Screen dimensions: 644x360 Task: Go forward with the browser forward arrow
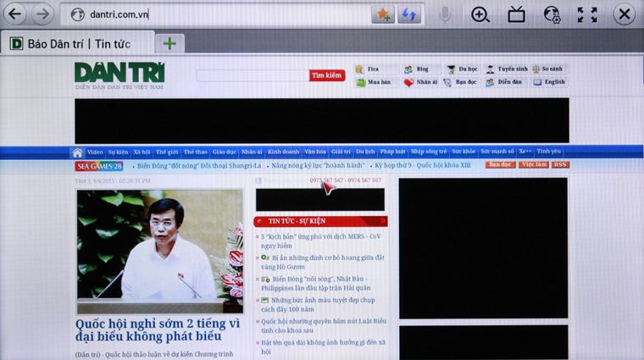click(x=42, y=14)
